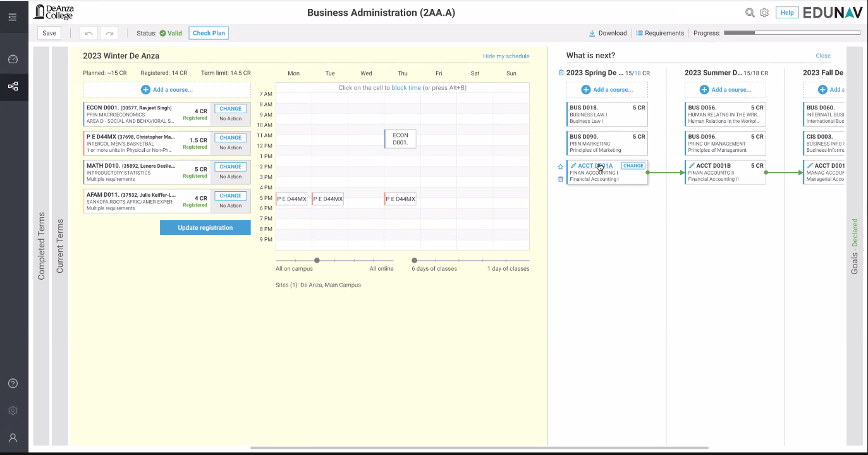This screenshot has width=868, height=455.
Task: Expand the Current Terms panel
Action: 60,246
